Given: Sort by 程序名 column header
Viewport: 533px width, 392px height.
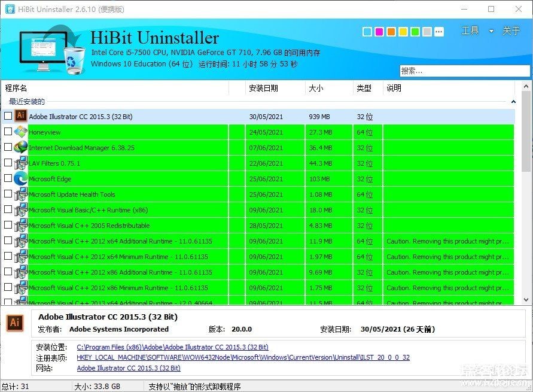Looking at the screenshot, I should pyautogui.click(x=115, y=89).
